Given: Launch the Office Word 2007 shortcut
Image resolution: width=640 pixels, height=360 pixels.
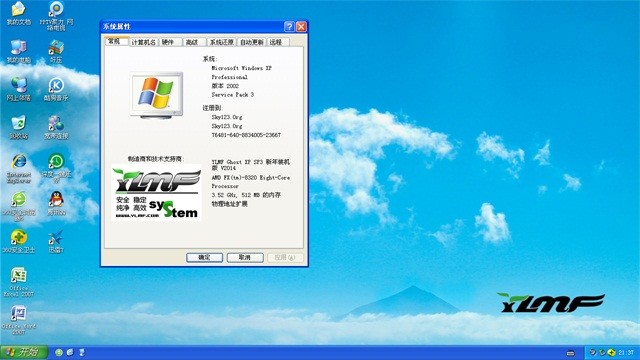Looking at the screenshot, I should point(18,320).
